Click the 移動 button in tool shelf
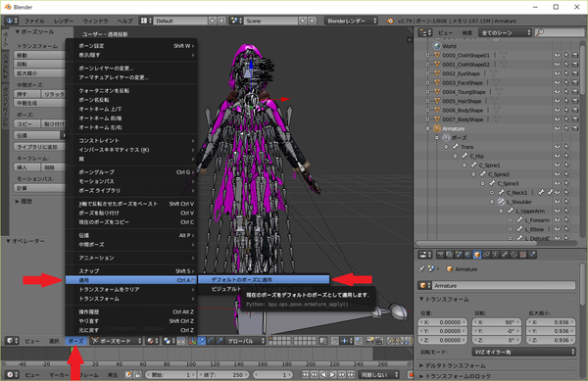This screenshot has height=381, width=588. [40, 55]
